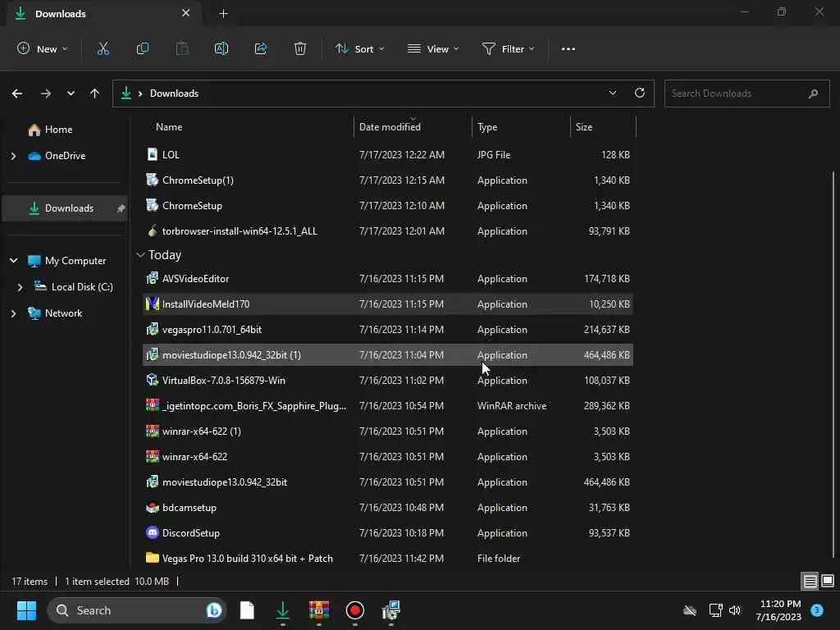Image resolution: width=840 pixels, height=630 pixels.
Task: Select the DiscordSetup icon
Action: [x=152, y=532]
